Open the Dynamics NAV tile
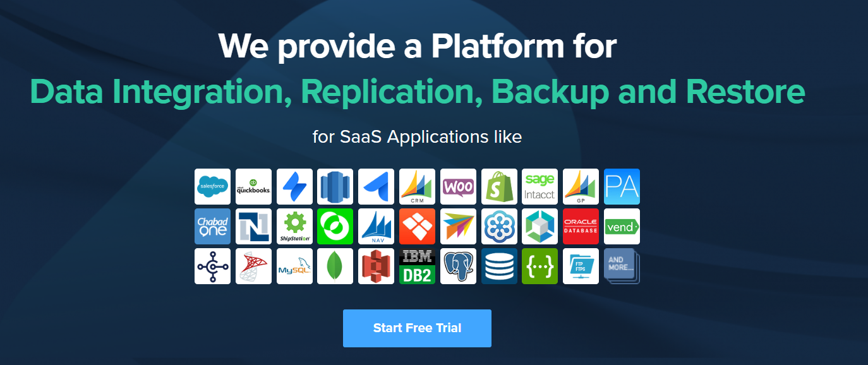This screenshot has height=365, width=868. [376, 226]
